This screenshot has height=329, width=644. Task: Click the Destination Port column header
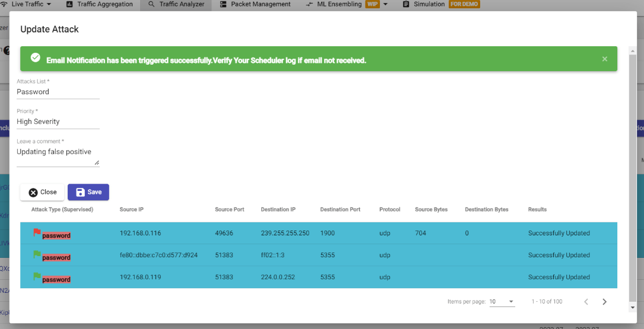coord(341,209)
